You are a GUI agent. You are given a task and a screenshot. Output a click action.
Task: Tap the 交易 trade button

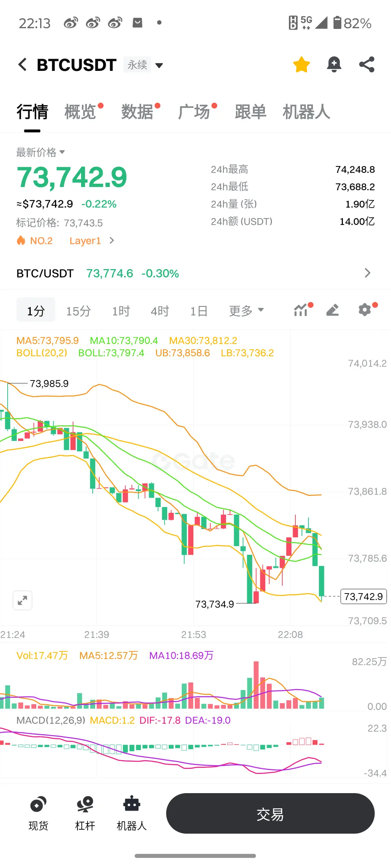click(x=270, y=813)
